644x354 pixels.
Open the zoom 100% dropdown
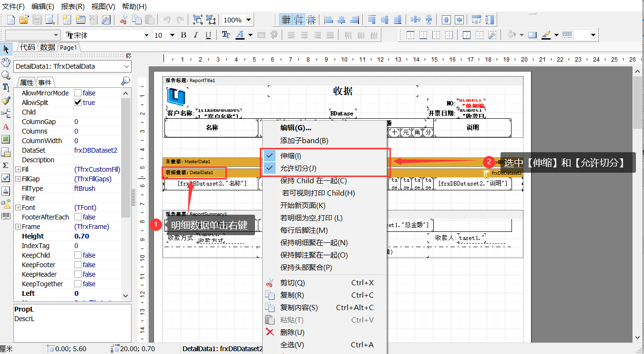pyautogui.click(x=248, y=20)
